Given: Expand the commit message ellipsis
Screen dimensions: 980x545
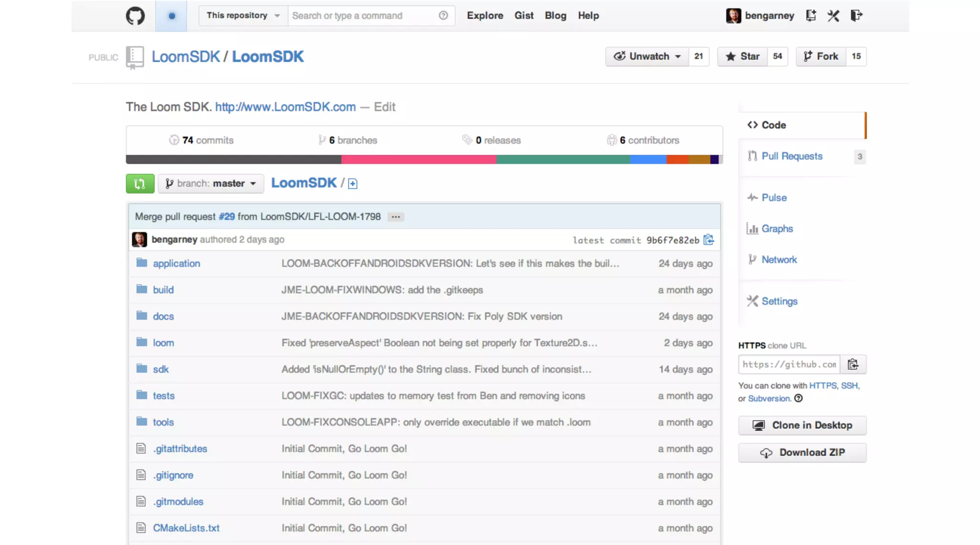Looking at the screenshot, I should (395, 217).
